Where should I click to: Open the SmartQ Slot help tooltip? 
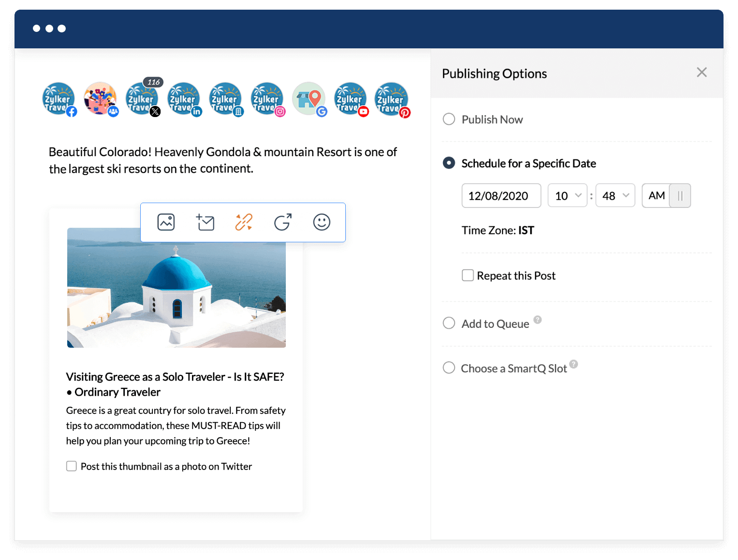[x=574, y=364]
